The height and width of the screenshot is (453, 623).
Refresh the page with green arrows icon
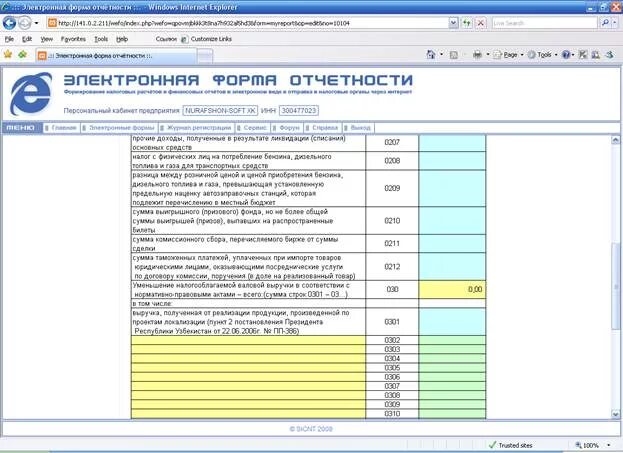(467, 23)
